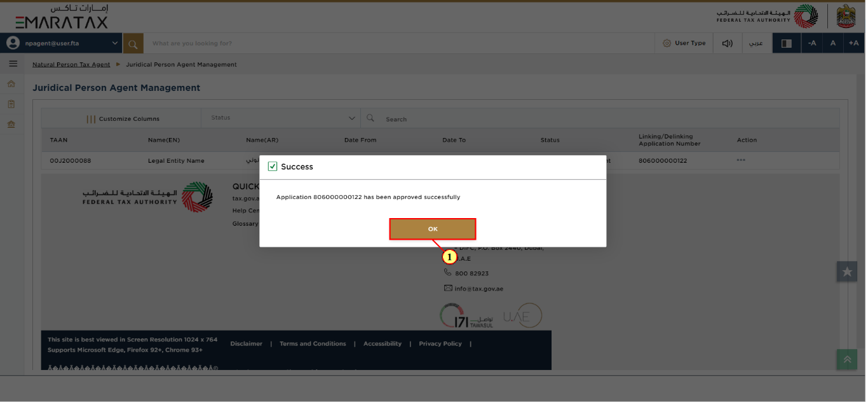Reset the font size with A
This screenshot has width=868, height=405.
tap(833, 43)
